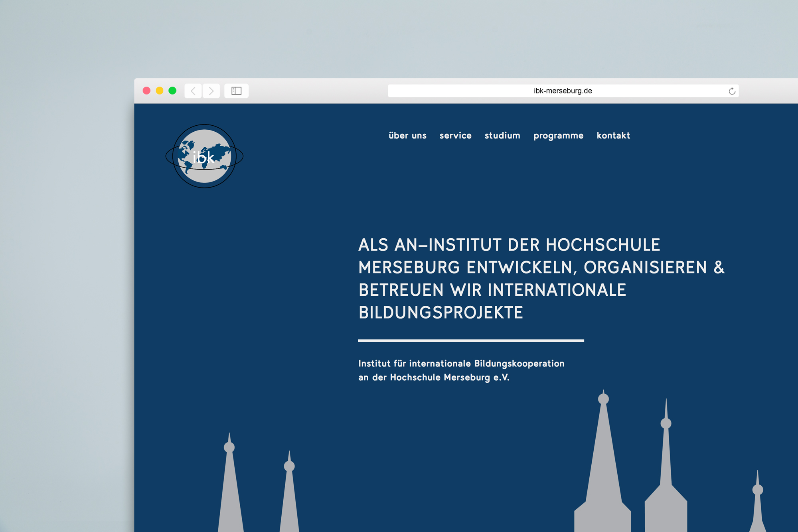
Task: Click the 'kontakt' navigation link
Action: click(x=613, y=136)
